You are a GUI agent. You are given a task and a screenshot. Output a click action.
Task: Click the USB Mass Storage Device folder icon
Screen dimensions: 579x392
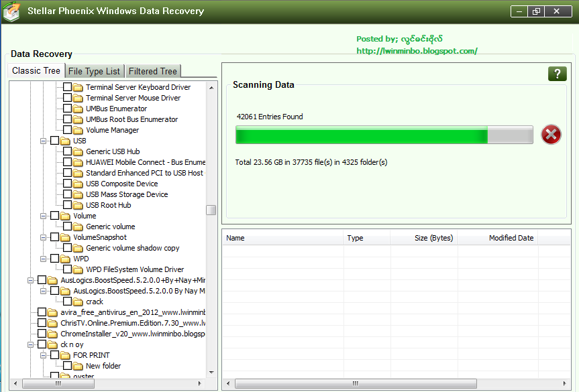click(x=78, y=194)
